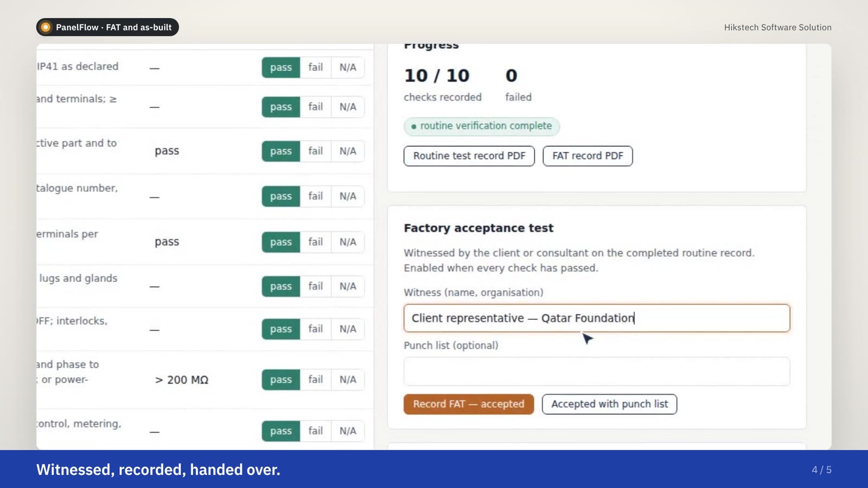Download the Routine test record PDF
This screenshot has height=488, width=868.
tap(469, 156)
